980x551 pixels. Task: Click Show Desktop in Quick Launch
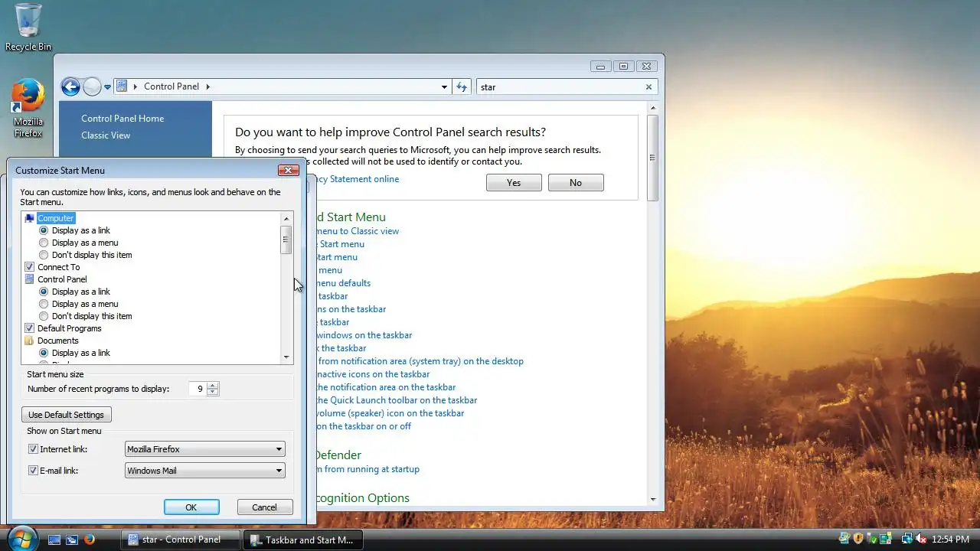(54, 540)
